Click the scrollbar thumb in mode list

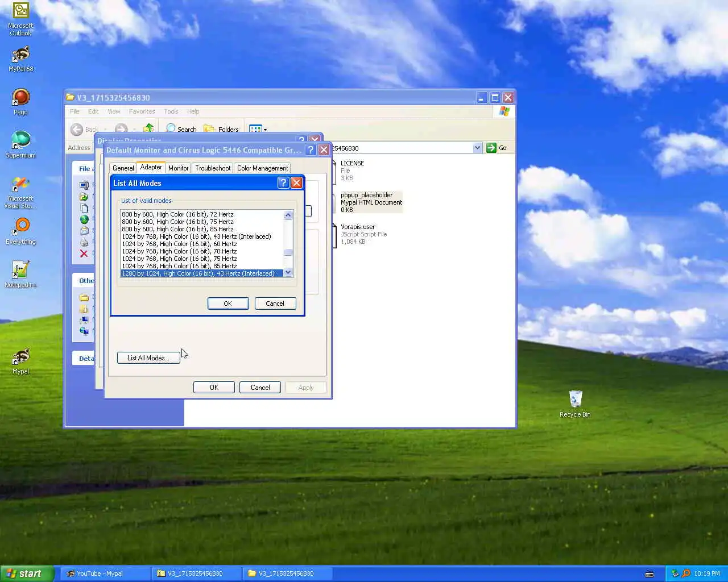click(x=288, y=253)
